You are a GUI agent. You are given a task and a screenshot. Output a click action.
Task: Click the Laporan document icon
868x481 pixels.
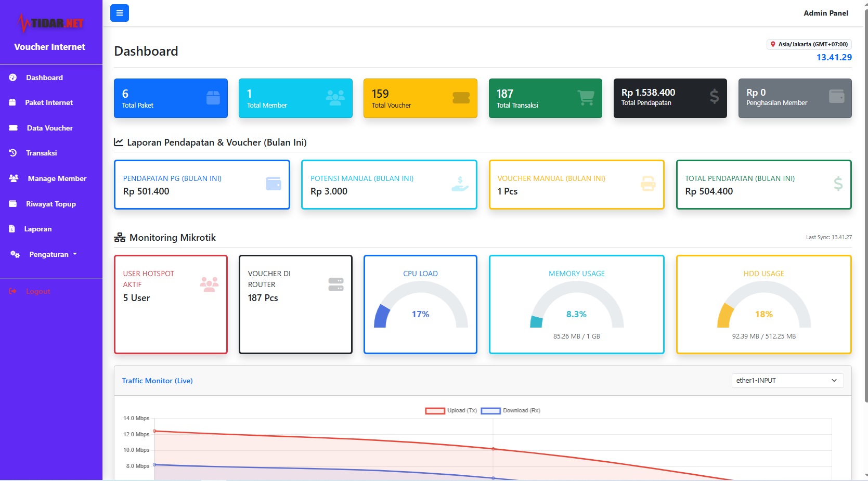(12, 229)
